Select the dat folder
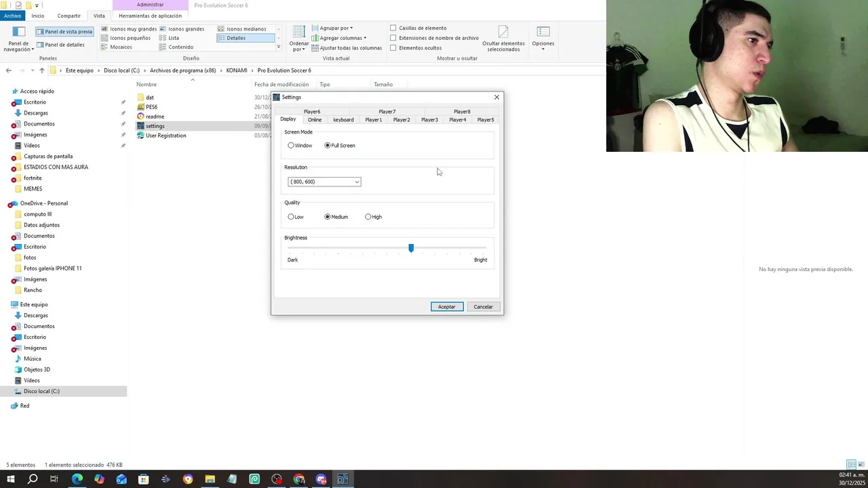The height and width of the screenshot is (488, 868). [x=150, y=98]
